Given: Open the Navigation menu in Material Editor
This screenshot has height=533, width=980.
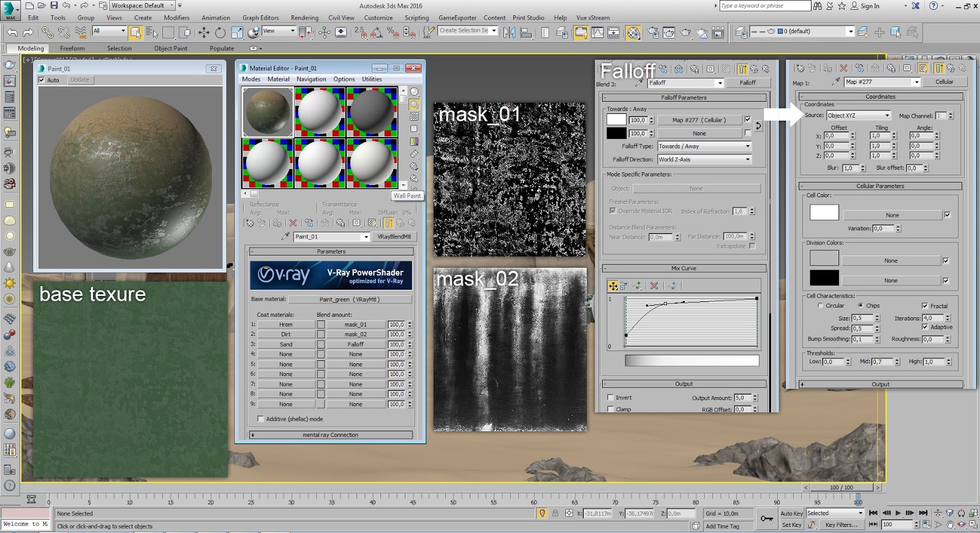Looking at the screenshot, I should tap(311, 79).
